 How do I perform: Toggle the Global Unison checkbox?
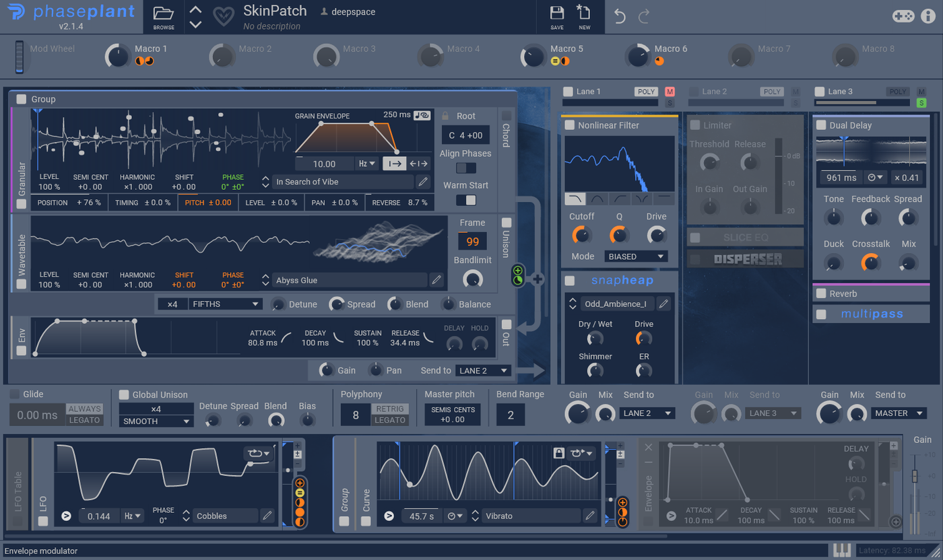(124, 395)
